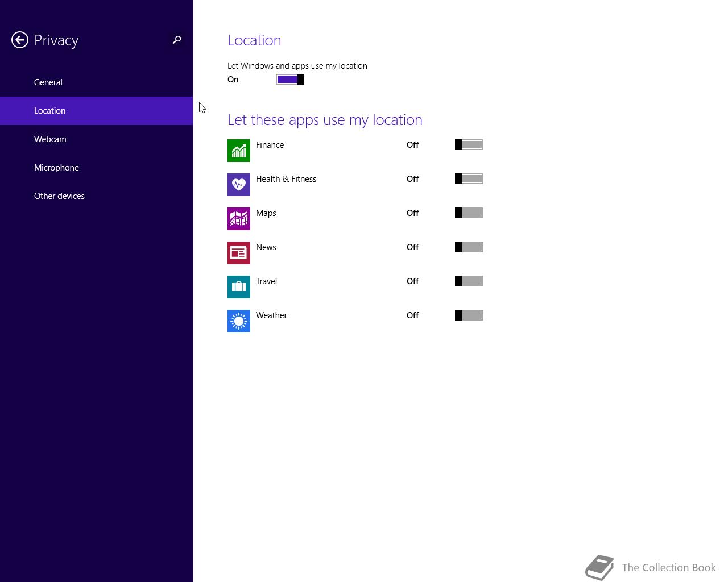Enable location for Health & Fitness

469,179
